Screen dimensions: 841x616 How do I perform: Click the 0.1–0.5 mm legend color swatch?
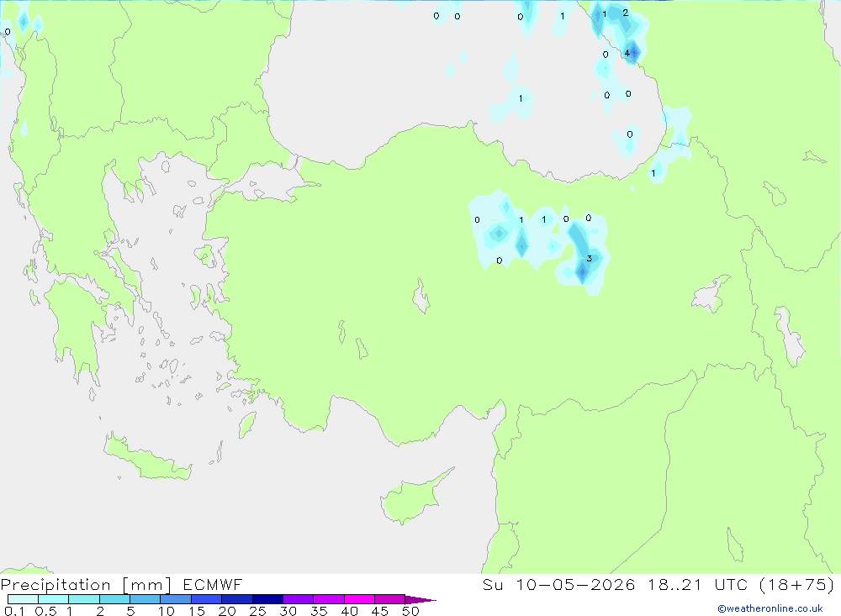23,599
